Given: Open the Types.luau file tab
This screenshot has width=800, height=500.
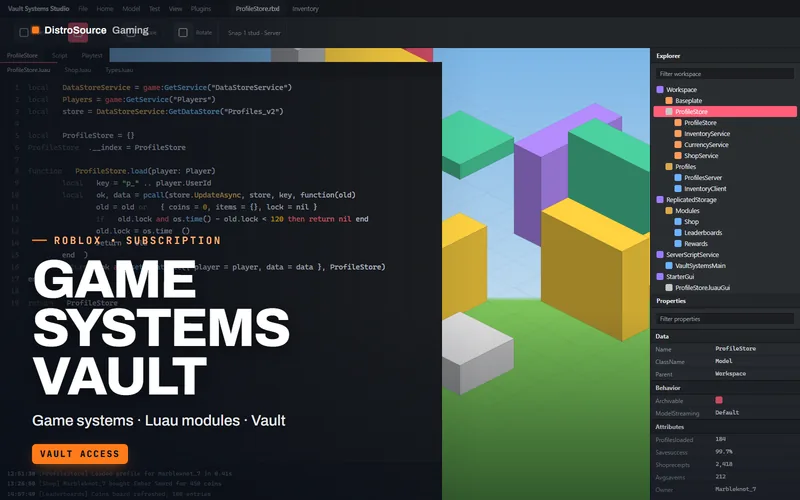Looking at the screenshot, I should 119,70.
